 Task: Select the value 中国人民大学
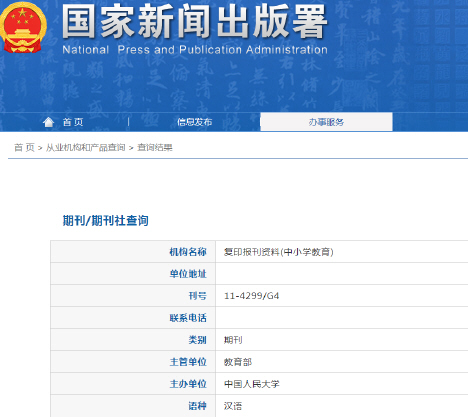point(252,384)
